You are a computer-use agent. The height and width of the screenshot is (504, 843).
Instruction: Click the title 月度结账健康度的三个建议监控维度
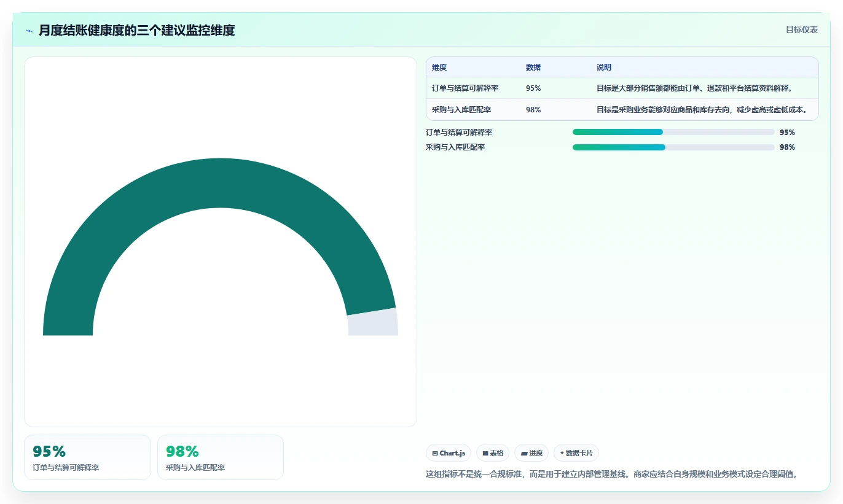pyautogui.click(x=137, y=30)
